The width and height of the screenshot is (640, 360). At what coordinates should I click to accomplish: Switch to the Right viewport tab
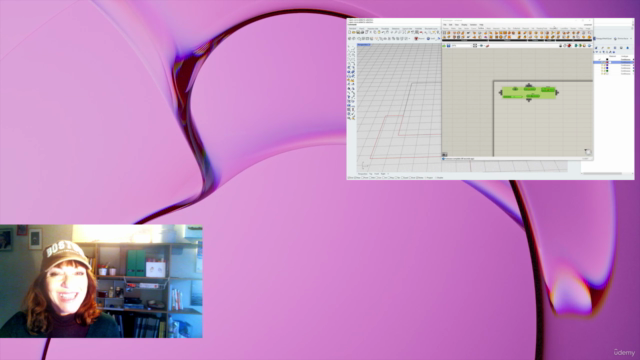(383, 174)
